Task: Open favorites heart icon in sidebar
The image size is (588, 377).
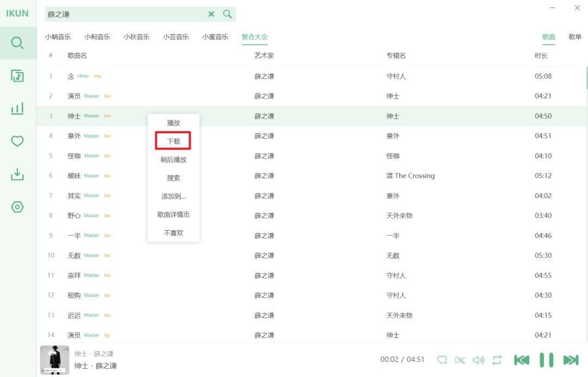Action: 17,141
